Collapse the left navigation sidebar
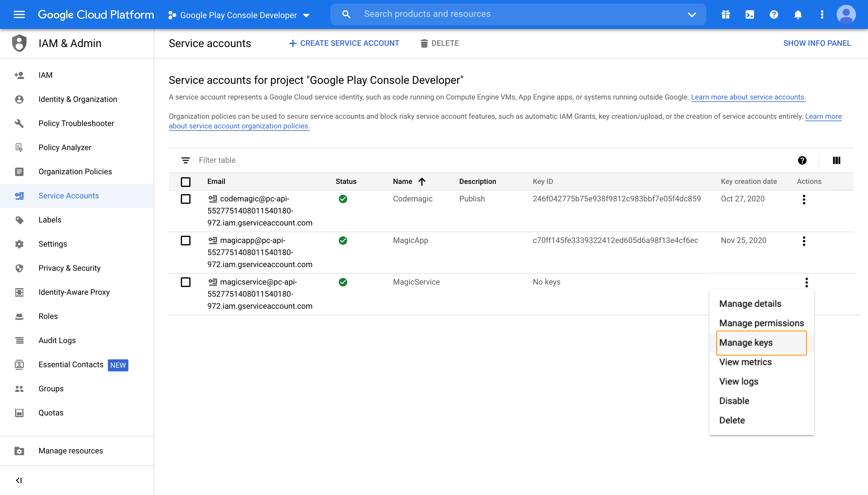This screenshot has height=495, width=868. coord(19,480)
